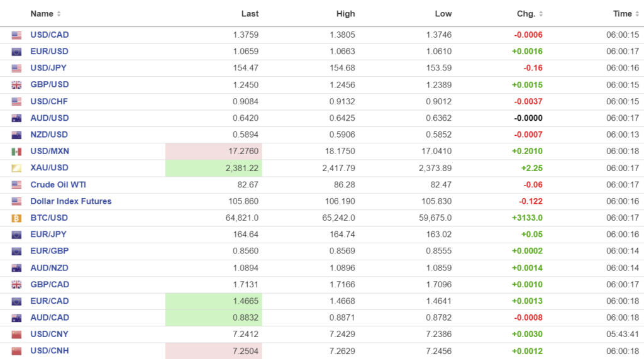The width and height of the screenshot is (644, 359).
Task: Open the USD/JPY pair link
Action: point(49,68)
